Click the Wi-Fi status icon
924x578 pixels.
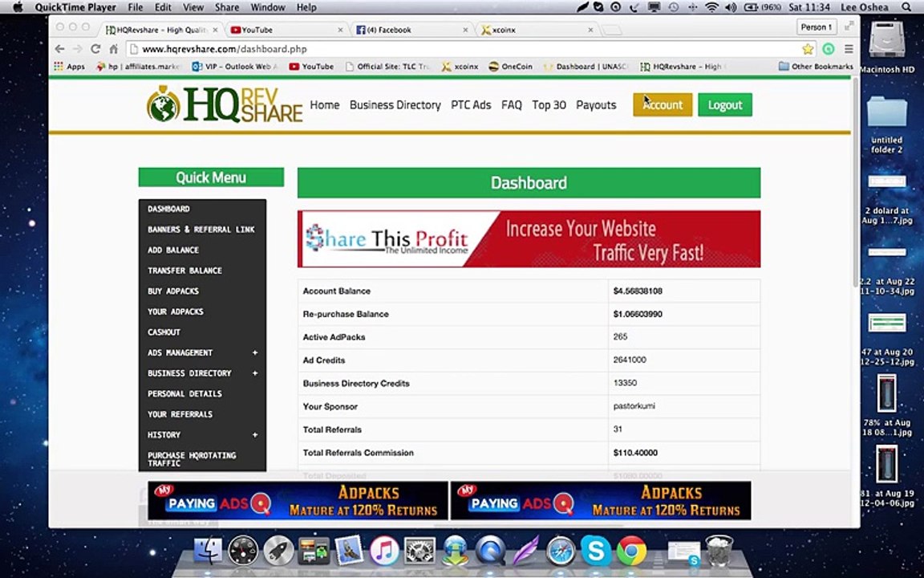(x=711, y=7)
